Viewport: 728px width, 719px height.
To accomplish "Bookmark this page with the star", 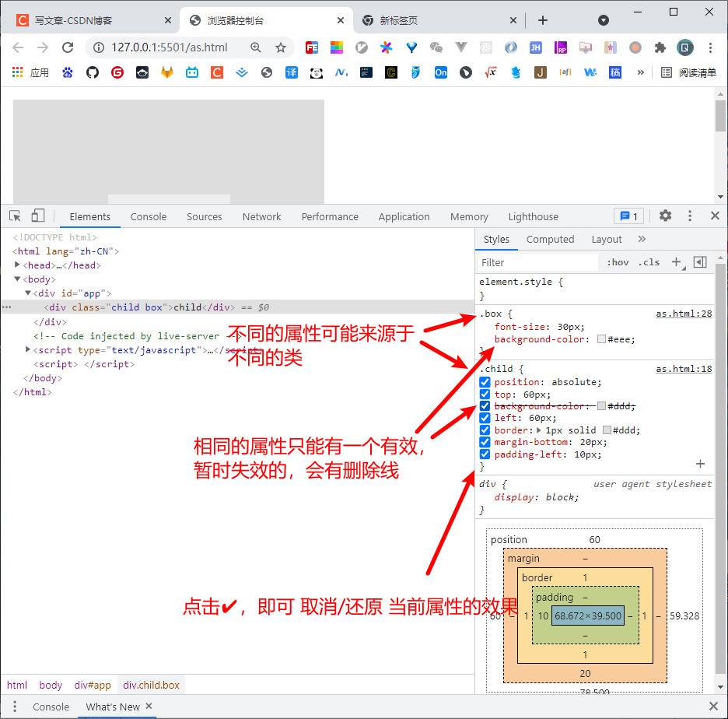I will pyautogui.click(x=281, y=47).
